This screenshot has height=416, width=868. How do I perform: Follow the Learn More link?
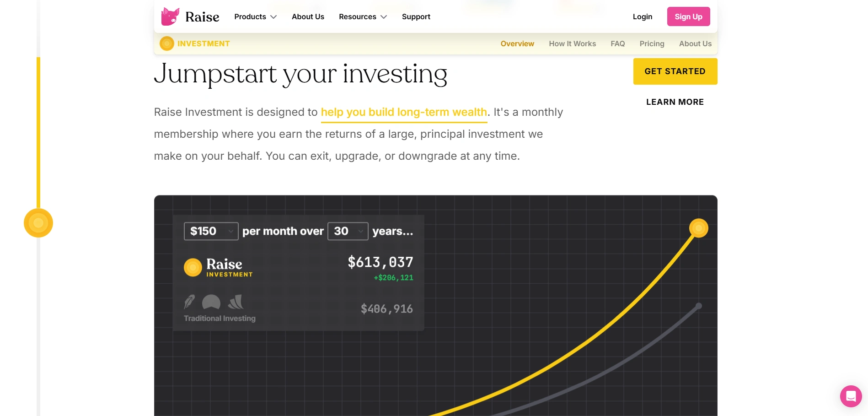(x=675, y=102)
